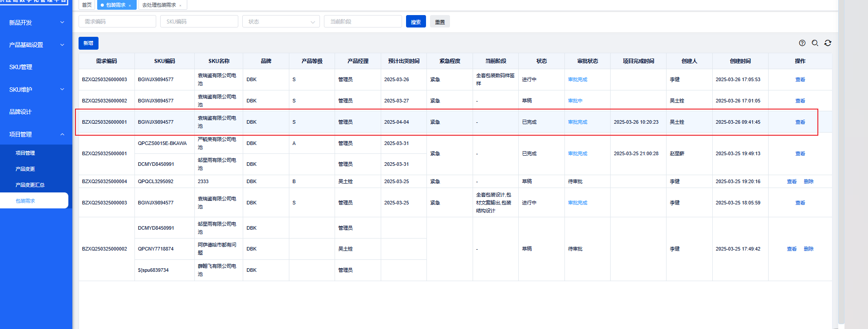868x329 pixels.
Task: Switch to the 首页 tab
Action: (x=87, y=5)
